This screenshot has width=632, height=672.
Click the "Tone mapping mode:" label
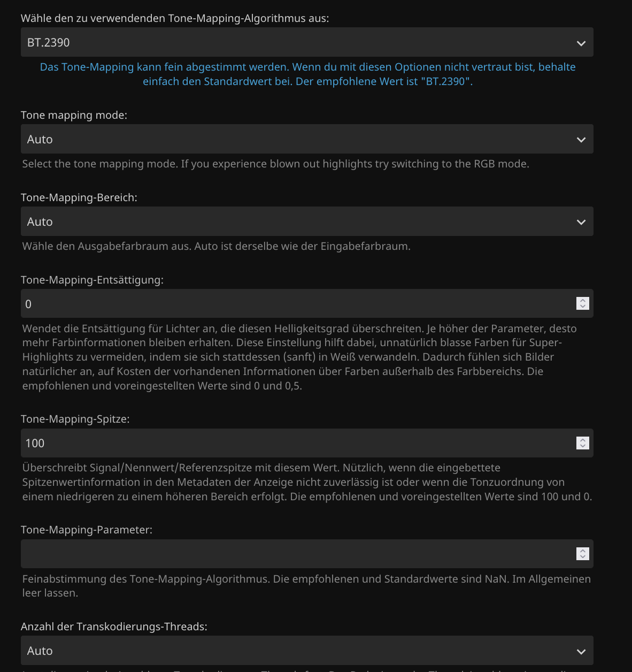click(74, 115)
